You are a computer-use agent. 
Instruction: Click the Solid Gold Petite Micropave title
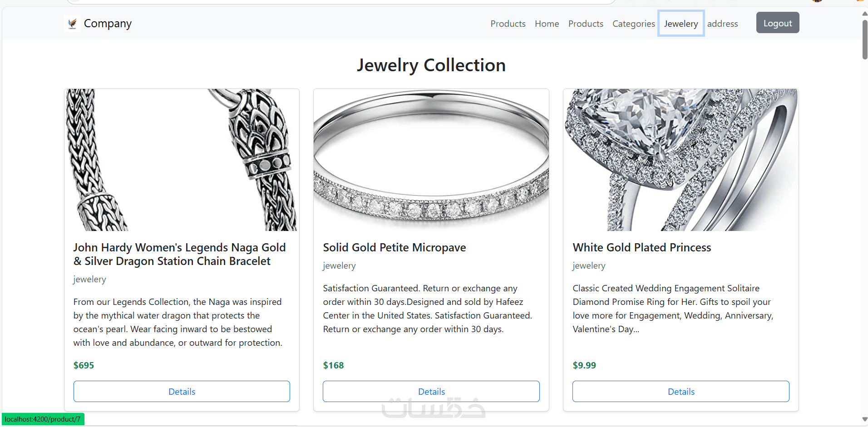click(x=394, y=247)
